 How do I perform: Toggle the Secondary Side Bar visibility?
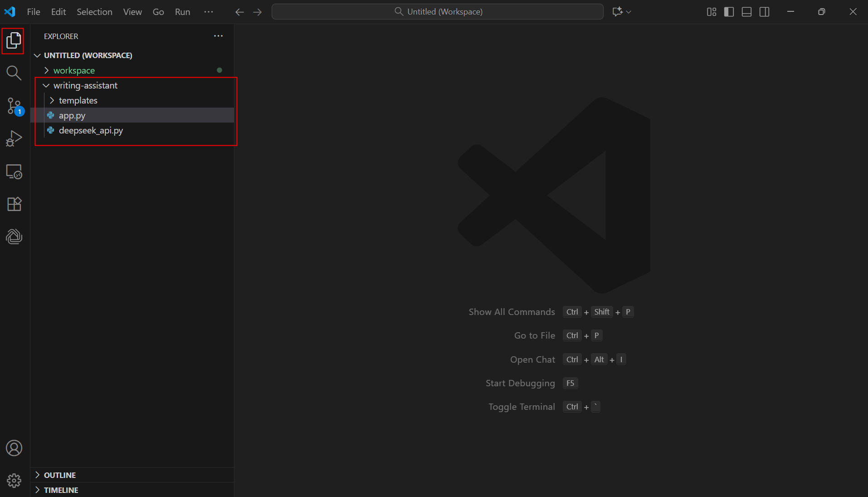coord(764,12)
